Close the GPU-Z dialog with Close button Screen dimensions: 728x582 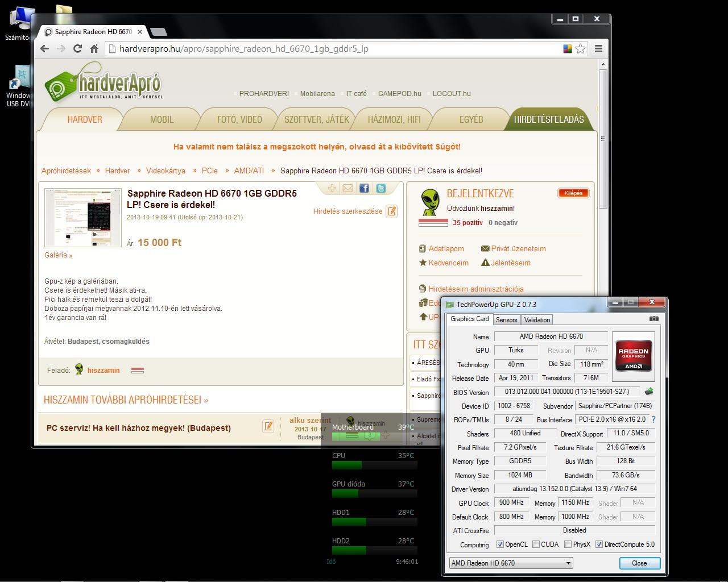639,563
